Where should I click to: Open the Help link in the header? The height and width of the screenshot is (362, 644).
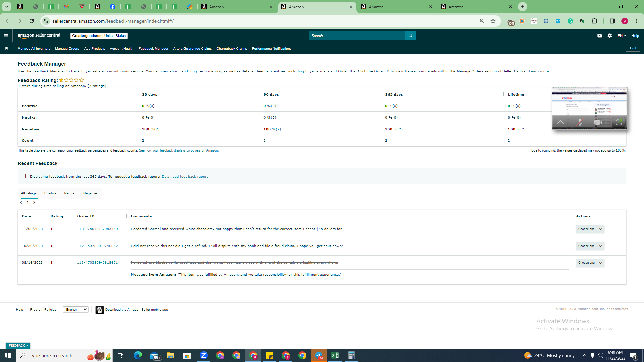[635, 36]
